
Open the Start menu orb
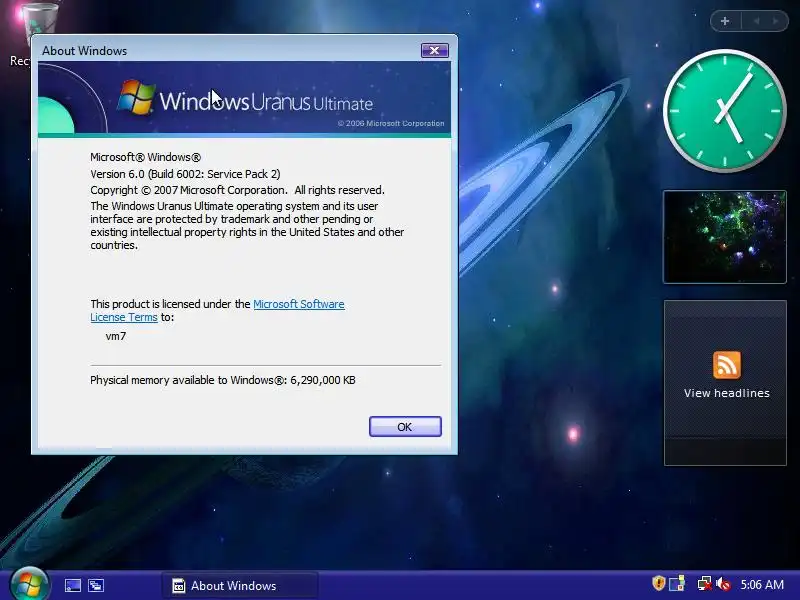coord(29,584)
